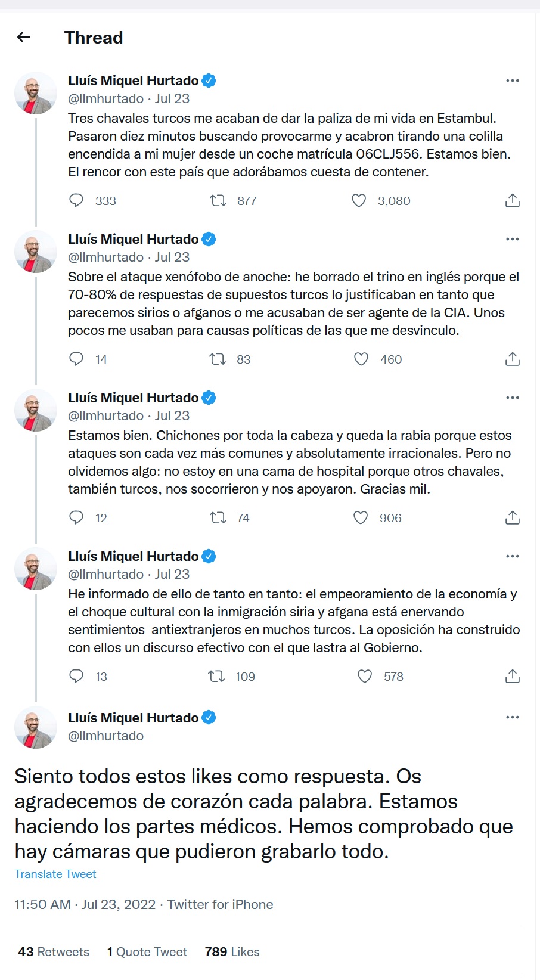Screen dimensions: 540x980
Task: Share the tweet with 578 likes
Action: click(x=513, y=677)
